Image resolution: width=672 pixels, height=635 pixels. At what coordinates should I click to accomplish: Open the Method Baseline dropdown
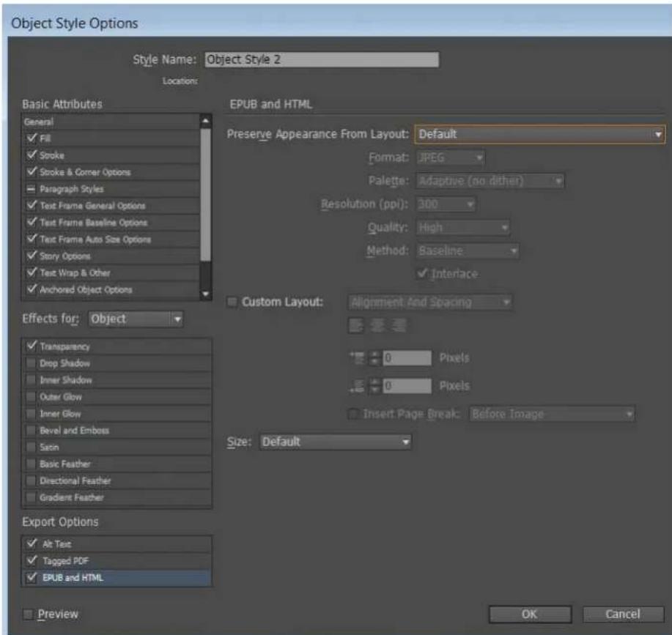468,250
